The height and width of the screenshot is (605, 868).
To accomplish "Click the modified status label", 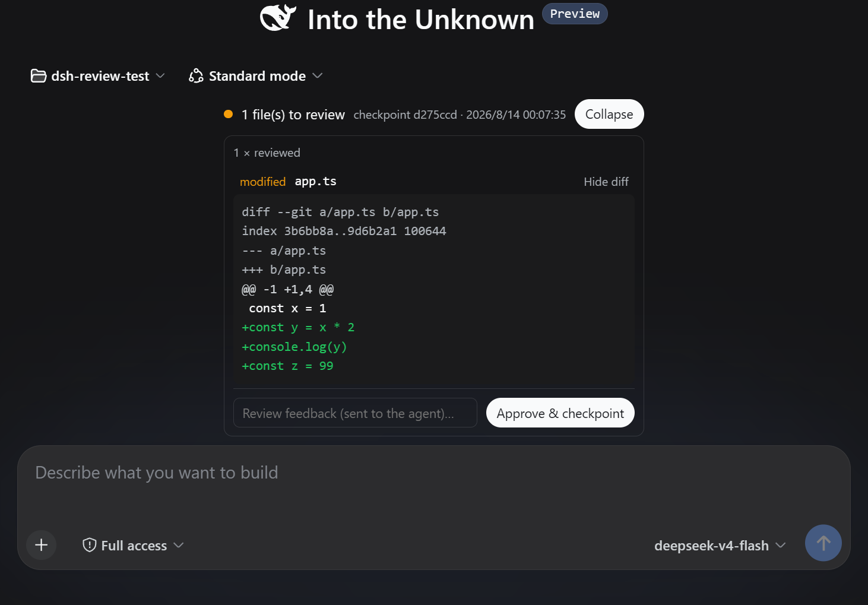I will click(262, 182).
